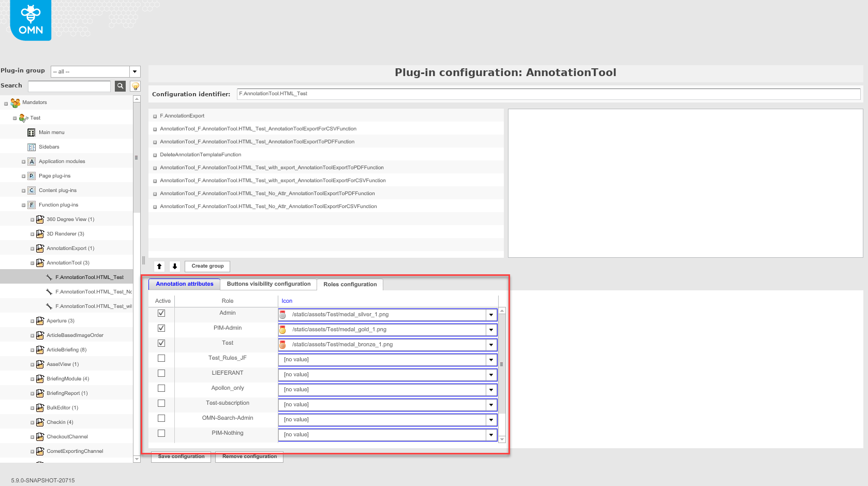Image resolution: width=868 pixels, height=486 pixels.
Task: Click the search magnifier icon
Action: click(120, 86)
